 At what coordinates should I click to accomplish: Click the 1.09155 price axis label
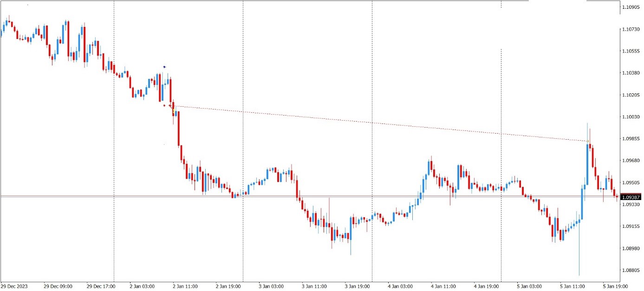point(631,226)
